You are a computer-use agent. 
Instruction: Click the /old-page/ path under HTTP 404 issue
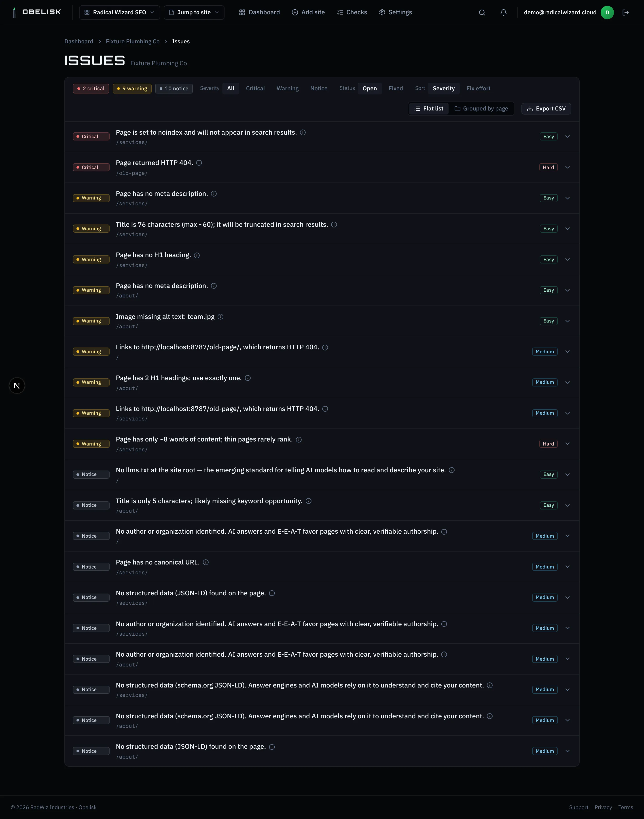131,173
